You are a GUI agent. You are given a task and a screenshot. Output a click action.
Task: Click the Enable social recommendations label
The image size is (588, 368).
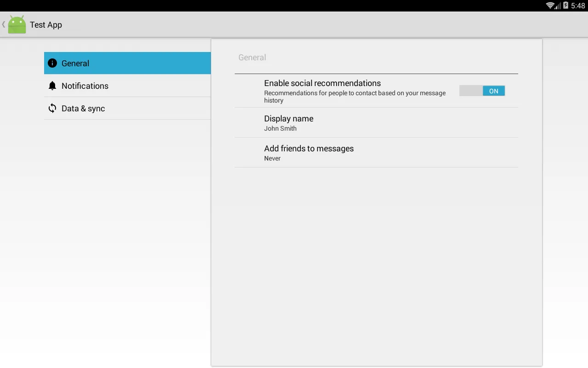tap(322, 83)
